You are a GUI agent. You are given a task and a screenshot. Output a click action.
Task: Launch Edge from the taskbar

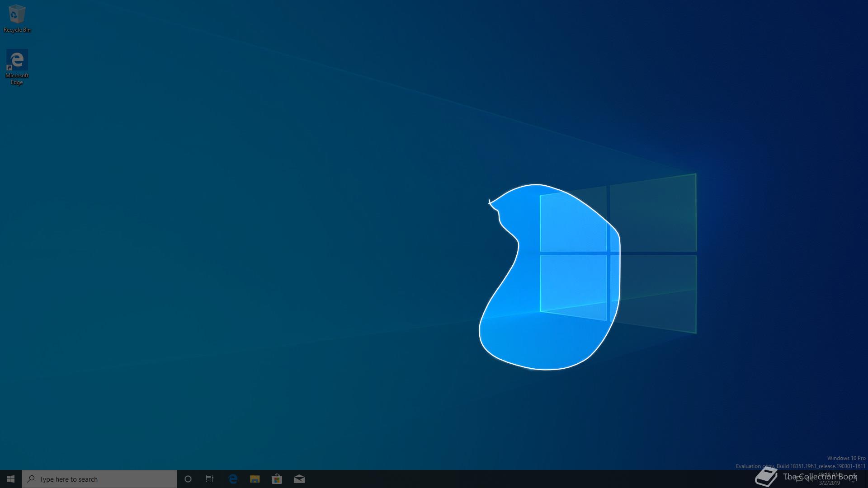coord(233,479)
